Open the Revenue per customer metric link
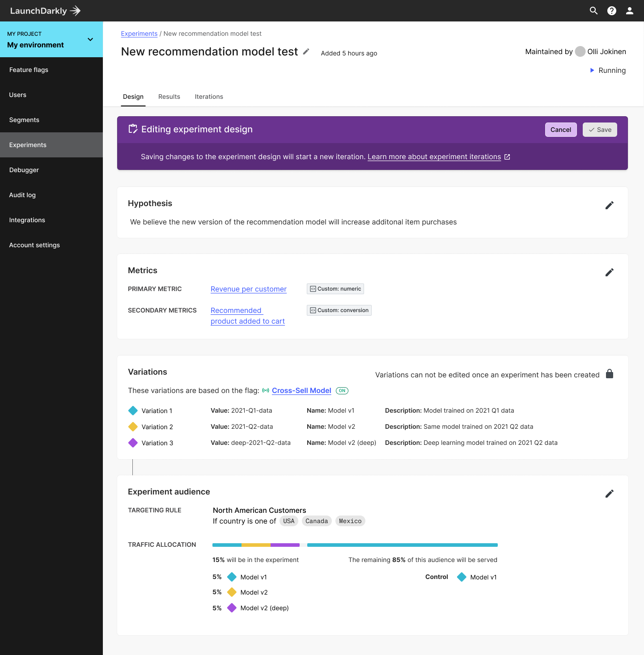 pyautogui.click(x=248, y=289)
